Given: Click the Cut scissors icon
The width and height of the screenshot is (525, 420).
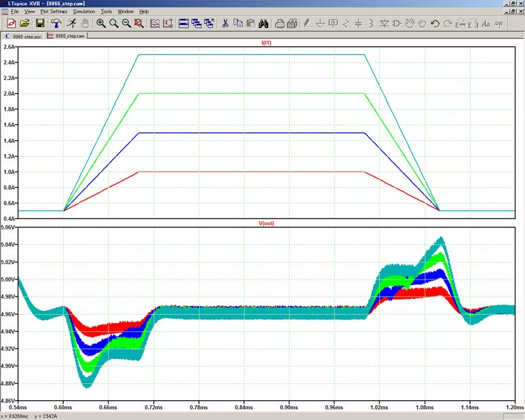Looking at the screenshot, I should [226, 24].
